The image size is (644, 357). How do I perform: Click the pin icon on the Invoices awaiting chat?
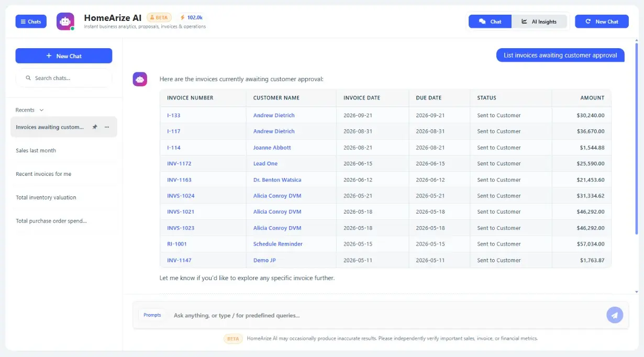[95, 127]
